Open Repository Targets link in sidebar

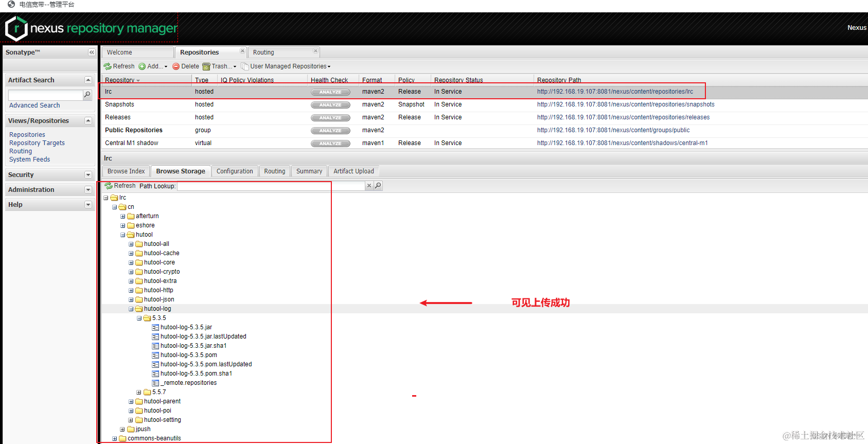(37, 143)
